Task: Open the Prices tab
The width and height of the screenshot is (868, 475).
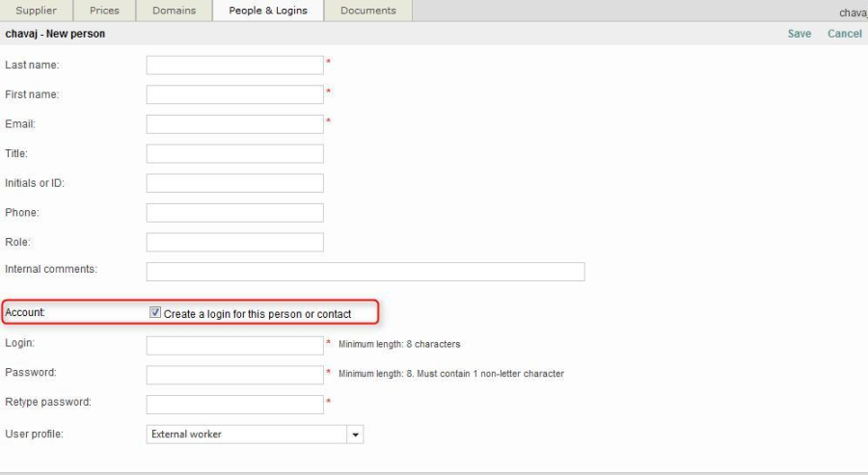Action: click(104, 11)
